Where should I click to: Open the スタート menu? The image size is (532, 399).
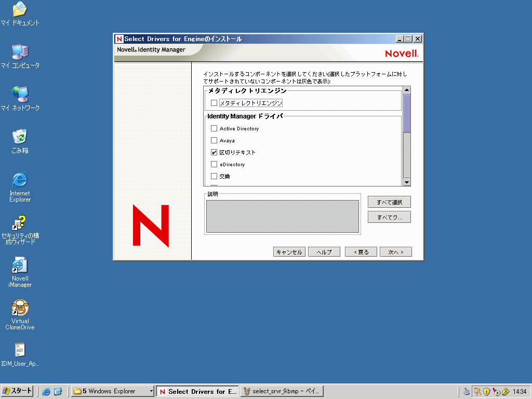click(17, 391)
